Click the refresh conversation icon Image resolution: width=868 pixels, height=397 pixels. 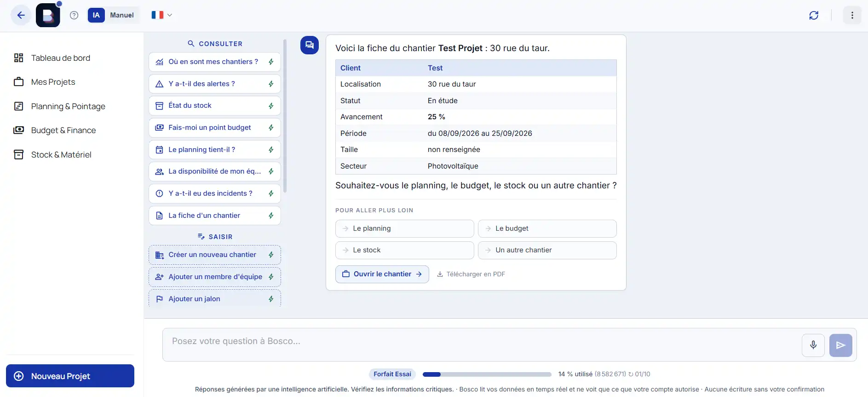[814, 15]
